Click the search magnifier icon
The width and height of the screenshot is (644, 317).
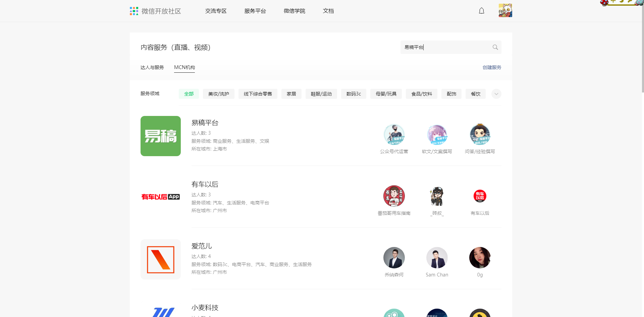point(495,47)
